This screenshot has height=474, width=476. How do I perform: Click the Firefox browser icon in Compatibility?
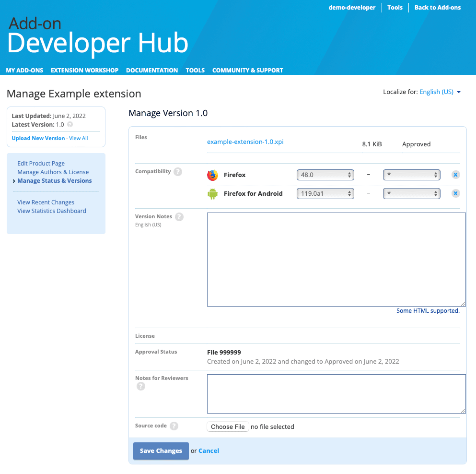point(212,175)
